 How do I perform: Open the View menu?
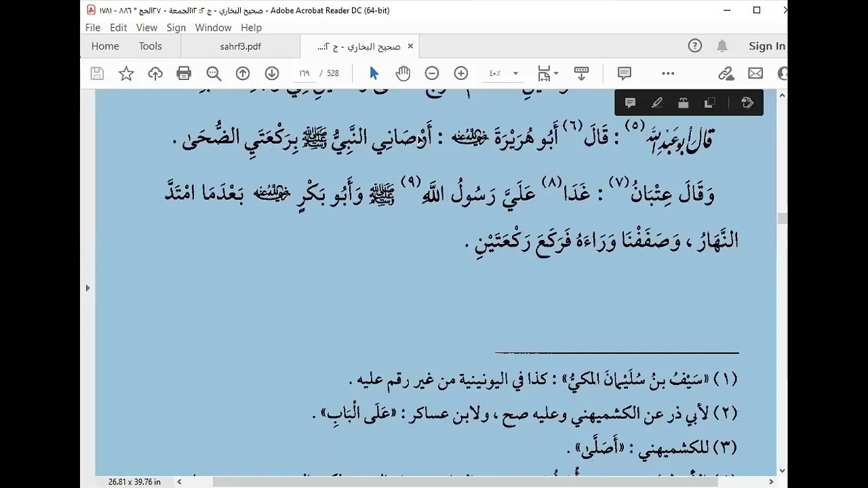pos(146,28)
